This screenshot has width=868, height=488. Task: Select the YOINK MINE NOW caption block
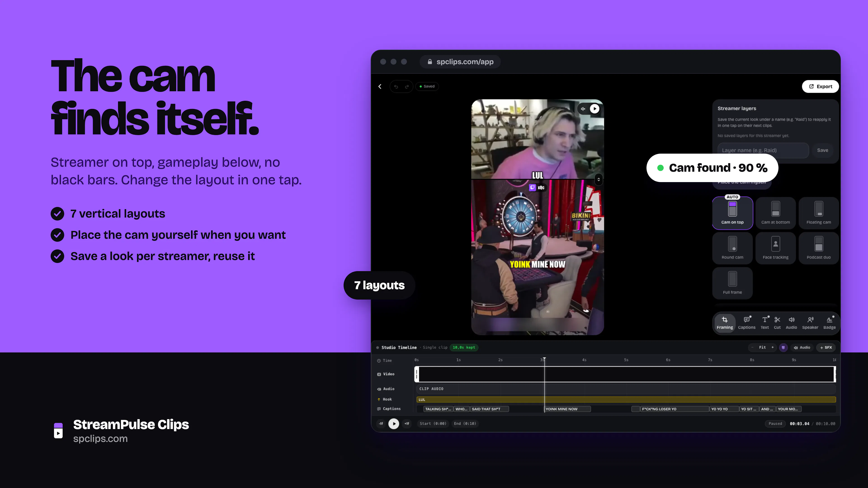pyautogui.click(x=568, y=409)
